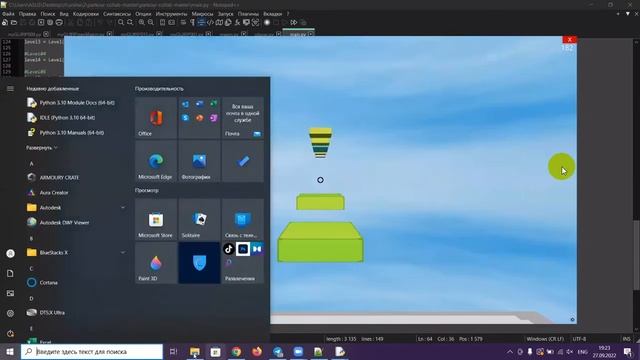Click the Open file icon in Notepad++ toolbar
Image resolution: width=640 pixels, height=360 pixels.
point(14,22)
